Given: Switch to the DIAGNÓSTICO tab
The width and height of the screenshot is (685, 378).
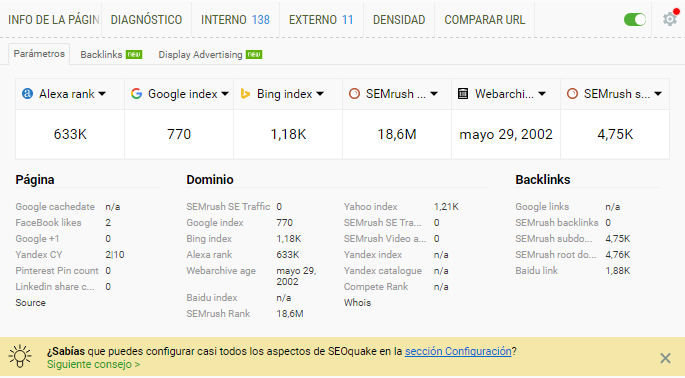Looking at the screenshot, I should (146, 20).
